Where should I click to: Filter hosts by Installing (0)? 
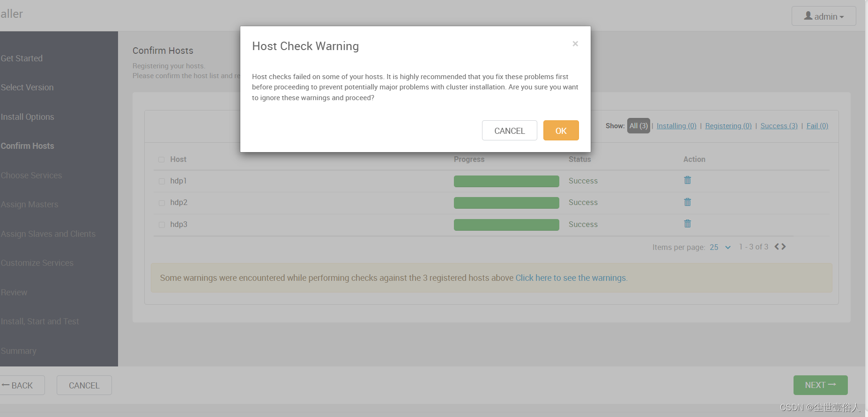pos(676,126)
